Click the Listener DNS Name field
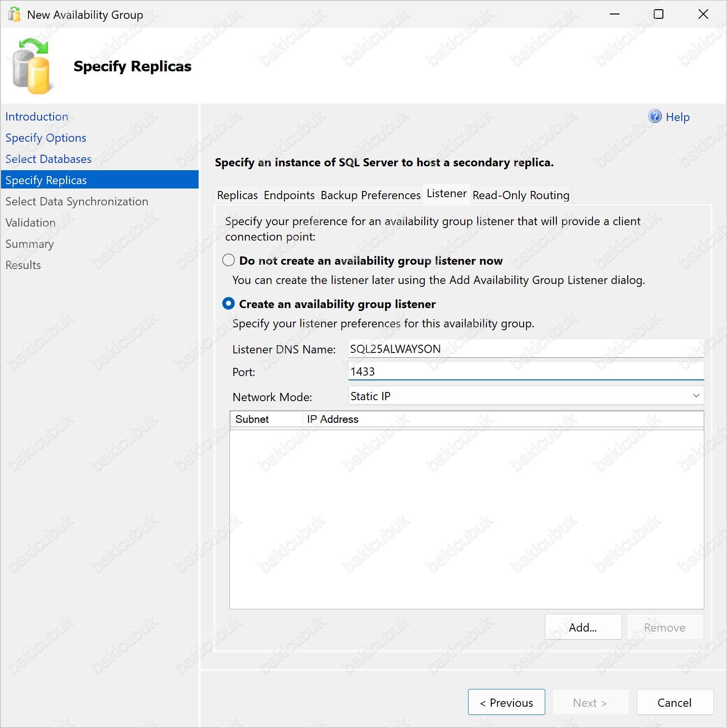727x728 pixels. pyautogui.click(x=525, y=349)
